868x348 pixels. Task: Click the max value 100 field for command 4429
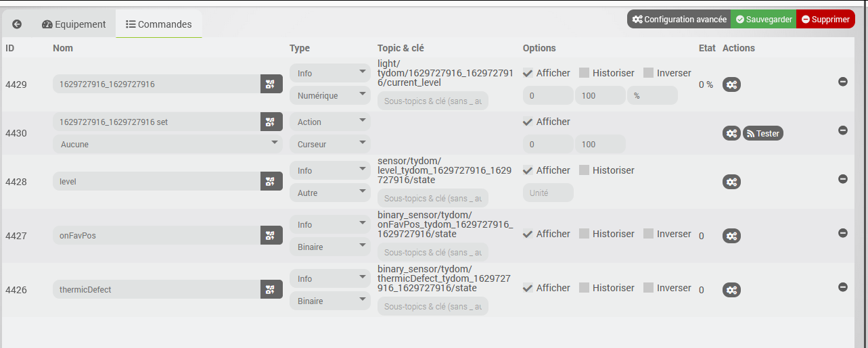pos(600,95)
